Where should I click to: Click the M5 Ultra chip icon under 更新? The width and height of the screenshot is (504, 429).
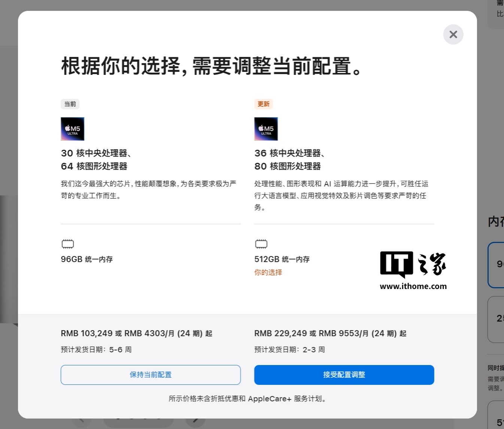(x=266, y=129)
